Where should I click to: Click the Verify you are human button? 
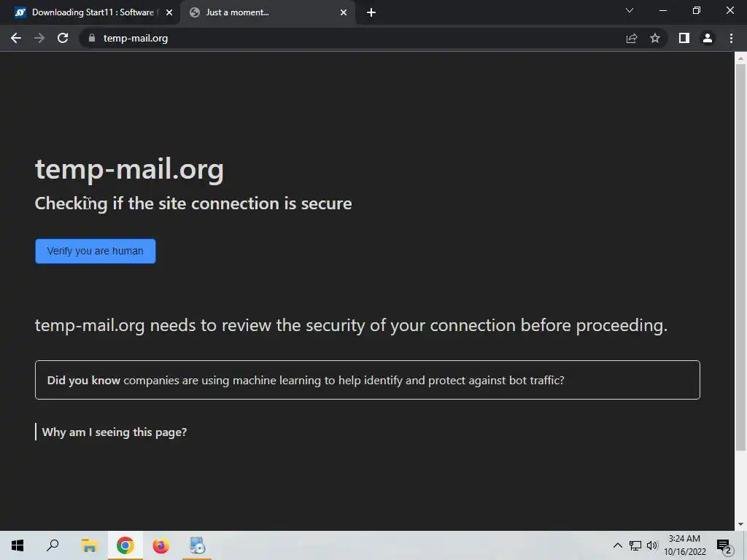[x=96, y=251]
